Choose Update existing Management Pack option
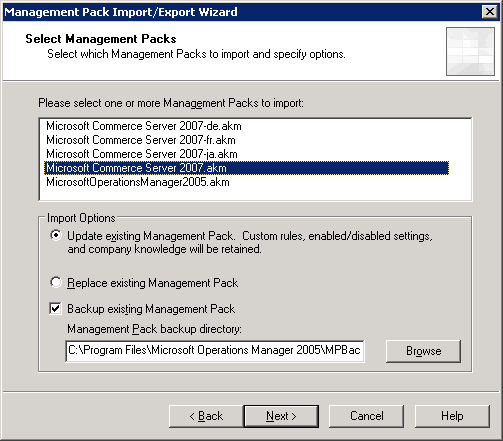The height and width of the screenshot is (441, 503). pos(56,236)
